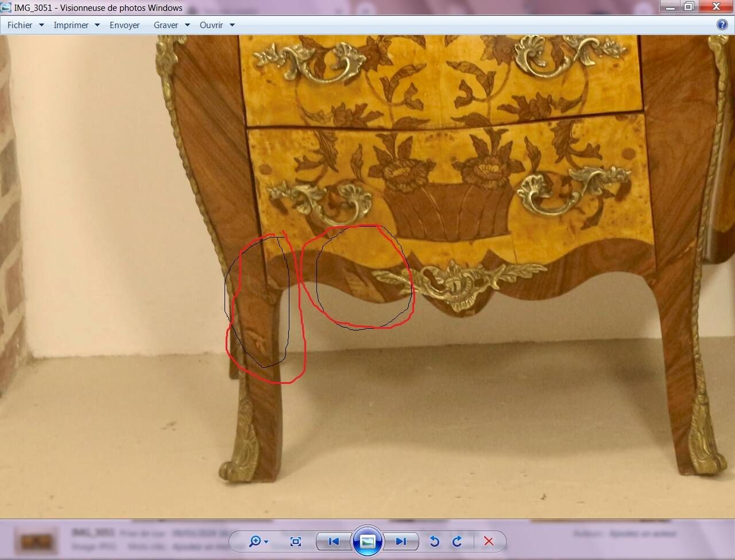Open the Graver menu
The width and height of the screenshot is (735, 560).
coord(166,25)
